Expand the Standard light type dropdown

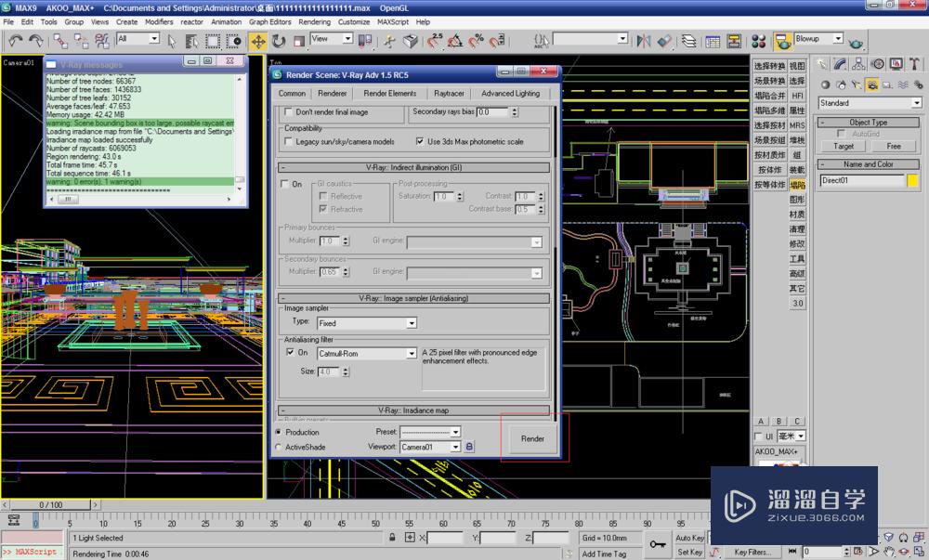pyautogui.click(x=914, y=102)
